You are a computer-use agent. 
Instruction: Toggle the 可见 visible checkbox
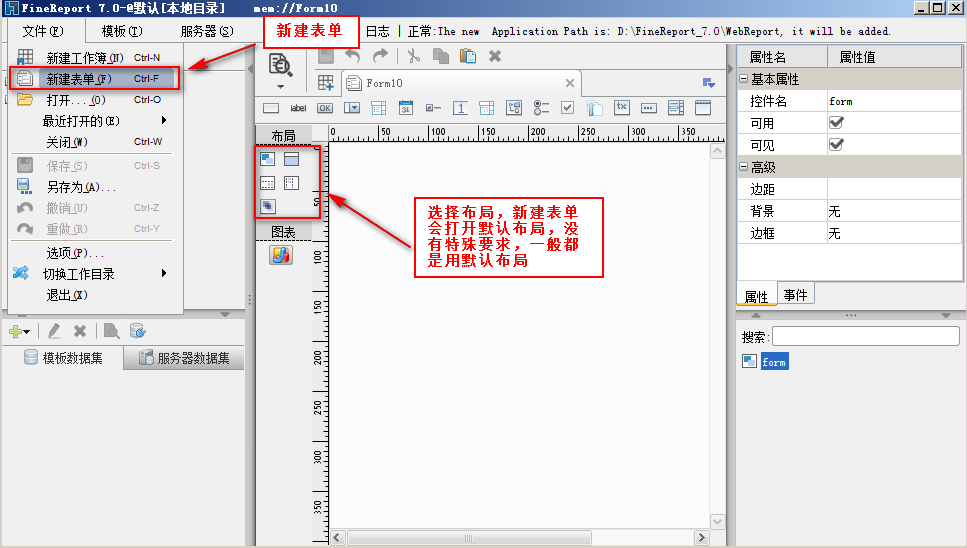coord(836,145)
